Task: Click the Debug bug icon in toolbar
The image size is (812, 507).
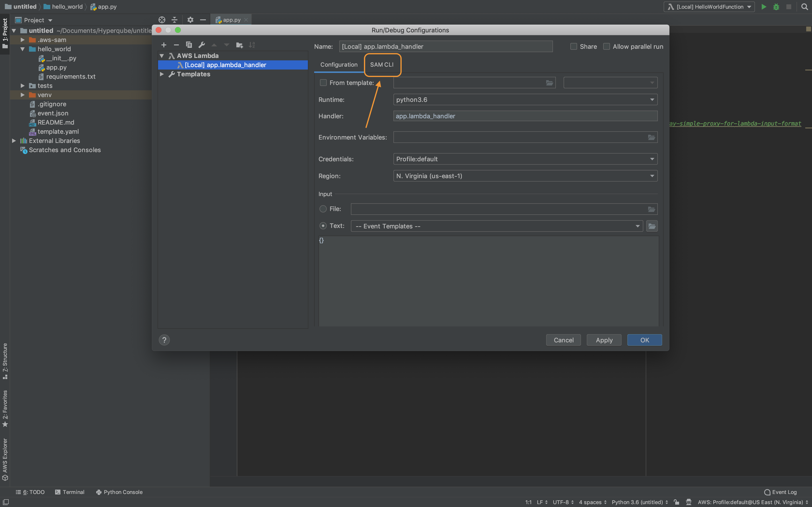Action: (x=776, y=7)
